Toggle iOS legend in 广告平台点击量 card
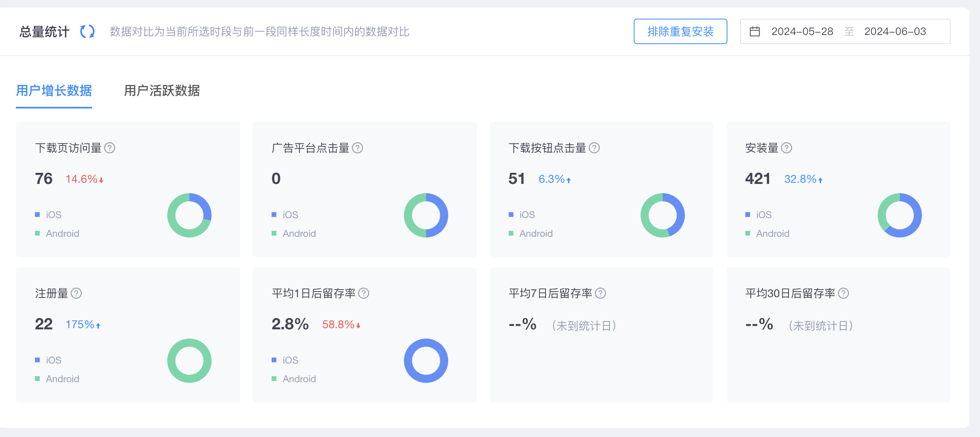980x437 pixels. [285, 215]
